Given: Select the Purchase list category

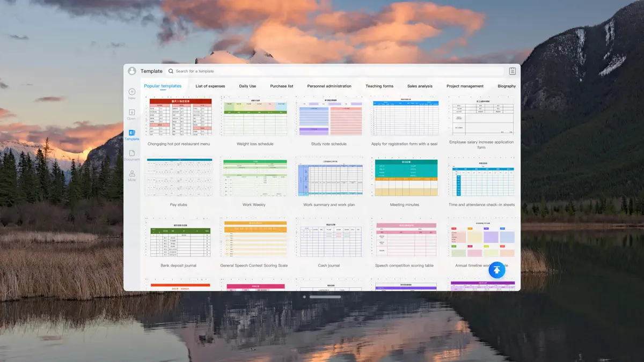Looking at the screenshot, I should tap(281, 85).
